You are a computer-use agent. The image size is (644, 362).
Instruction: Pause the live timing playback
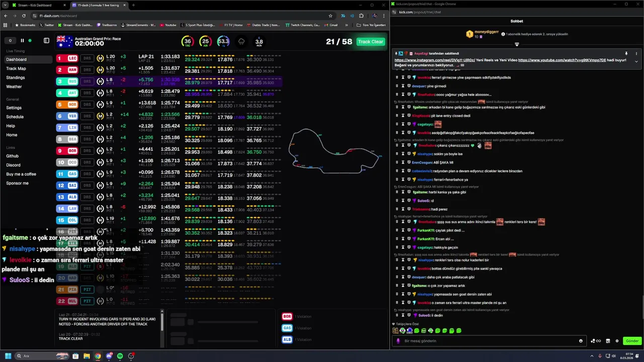(x=22, y=41)
